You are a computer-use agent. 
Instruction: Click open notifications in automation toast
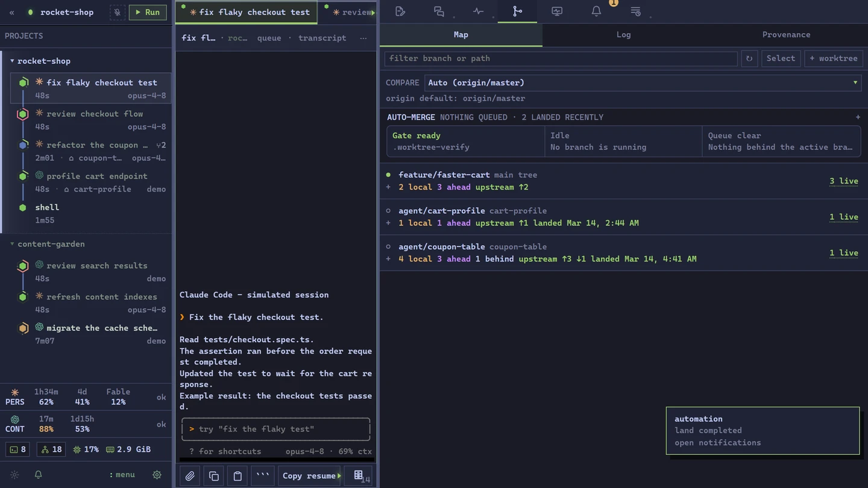(717, 443)
